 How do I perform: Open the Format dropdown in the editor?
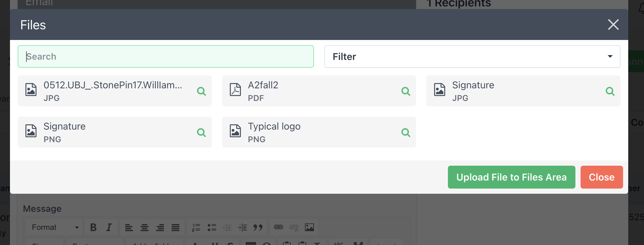point(53,227)
